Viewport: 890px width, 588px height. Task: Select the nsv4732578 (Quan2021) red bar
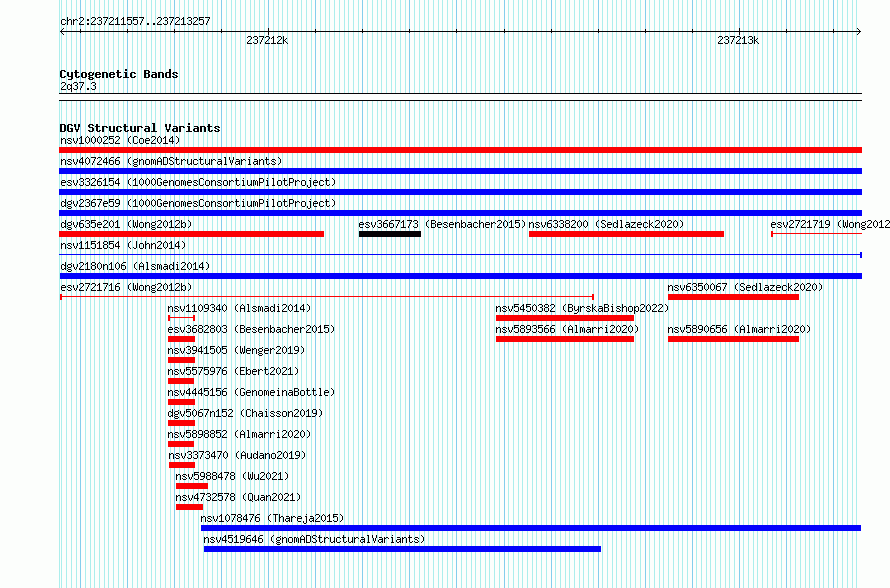[x=190, y=507]
